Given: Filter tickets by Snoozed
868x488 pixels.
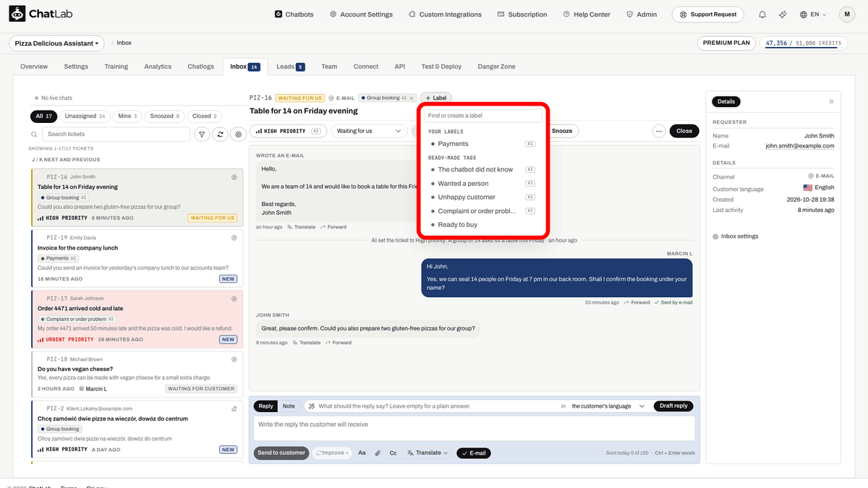Looking at the screenshot, I should point(166,116).
